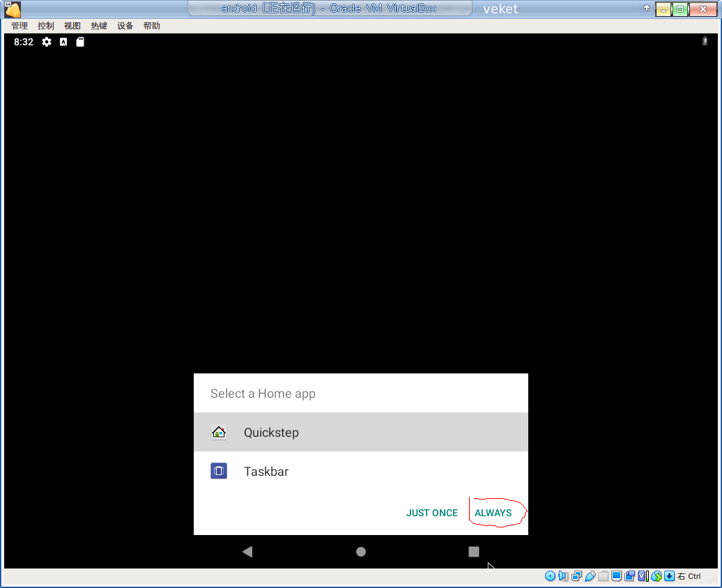The height and width of the screenshot is (588, 722).
Task: Select Taskbar as Home app
Action: click(361, 471)
